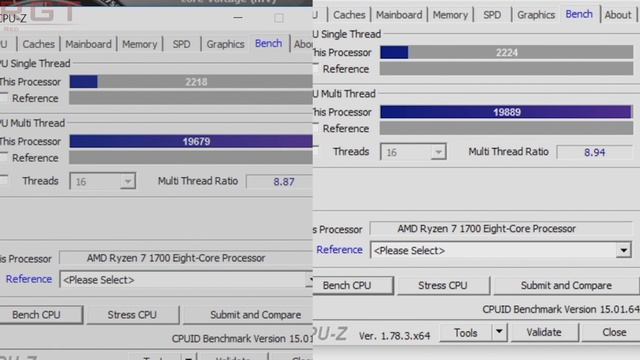Image resolution: width=640 pixels, height=360 pixels.
Task: Toggle Threads checkbox in left window
Action: pyautogui.click(x=4, y=180)
